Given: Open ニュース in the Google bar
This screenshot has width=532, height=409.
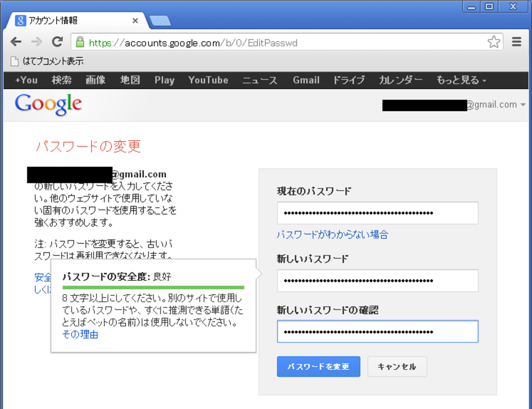Looking at the screenshot, I should [x=260, y=80].
